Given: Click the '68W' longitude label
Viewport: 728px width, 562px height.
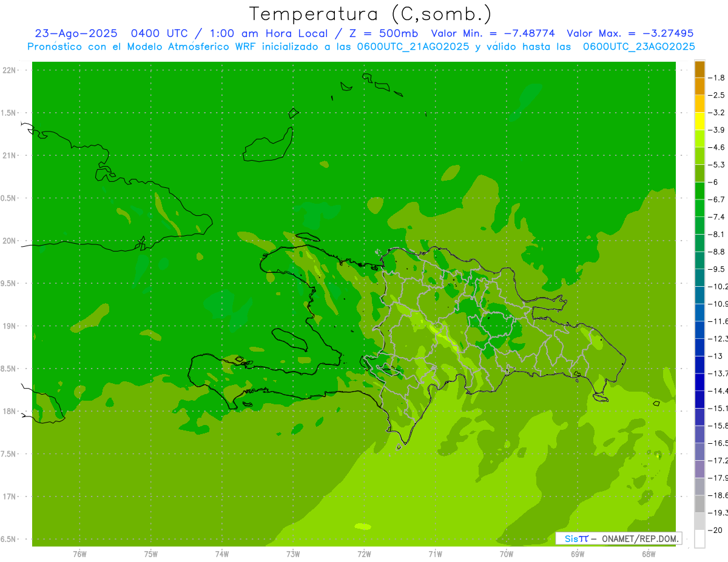Looking at the screenshot, I should coord(649,554).
